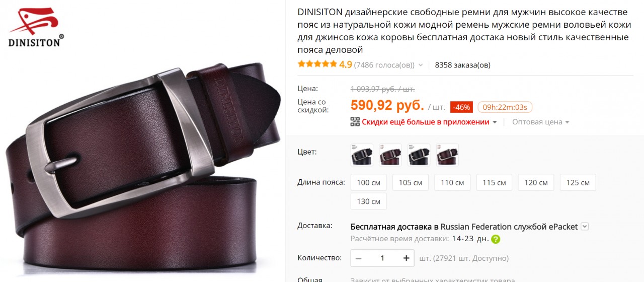This screenshot has width=644, height=282.
Task: Expand the ePacket delivery options dropdown
Action: (x=584, y=227)
